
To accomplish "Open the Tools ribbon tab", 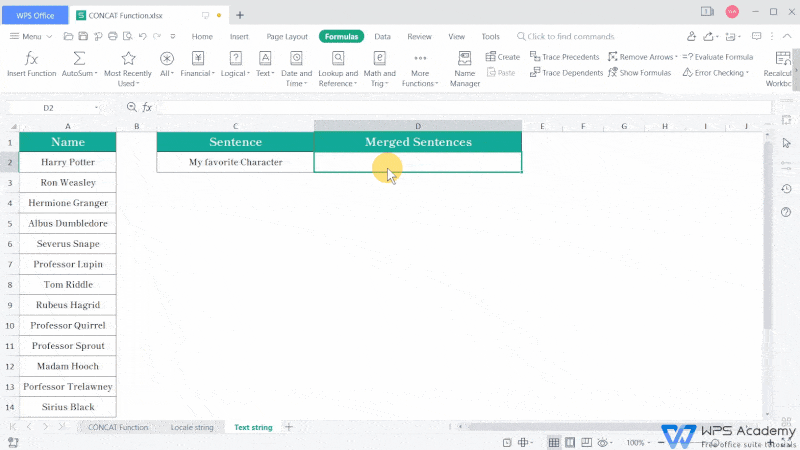I will point(490,37).
